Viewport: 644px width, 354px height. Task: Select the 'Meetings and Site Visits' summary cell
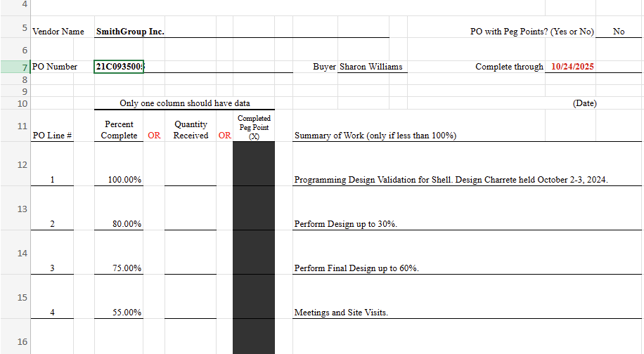341,313
